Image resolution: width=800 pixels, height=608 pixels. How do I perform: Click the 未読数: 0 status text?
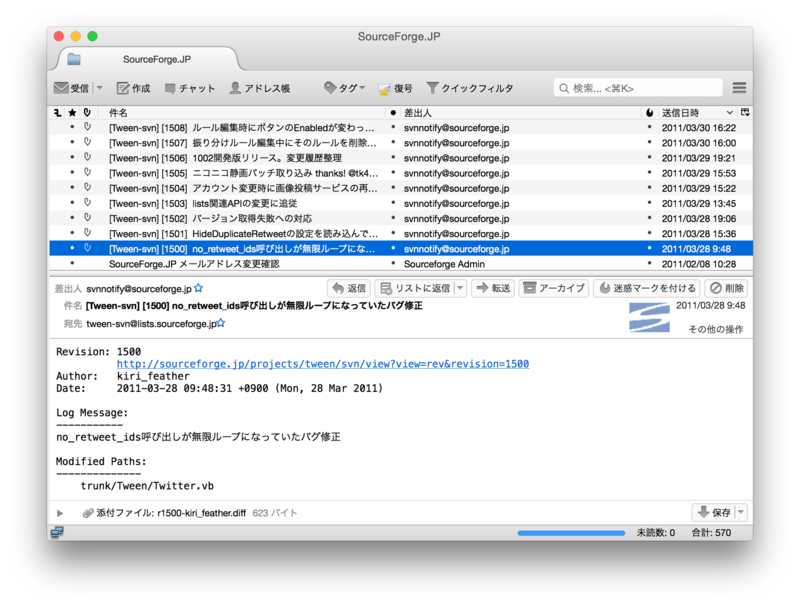[656, 533]
